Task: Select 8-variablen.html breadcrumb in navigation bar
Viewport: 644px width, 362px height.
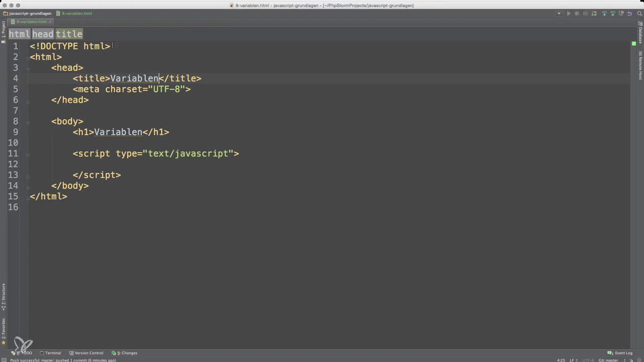Action: (x=74, y=13)
